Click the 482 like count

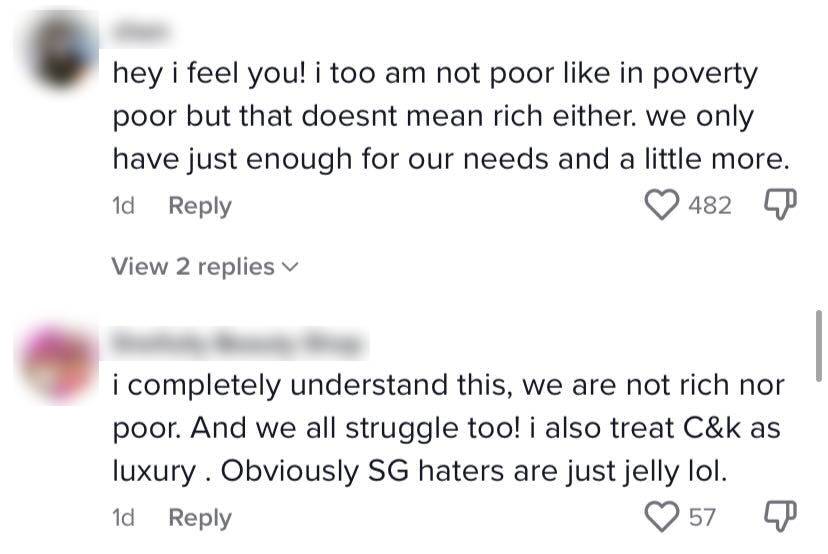tap(710, 206)
